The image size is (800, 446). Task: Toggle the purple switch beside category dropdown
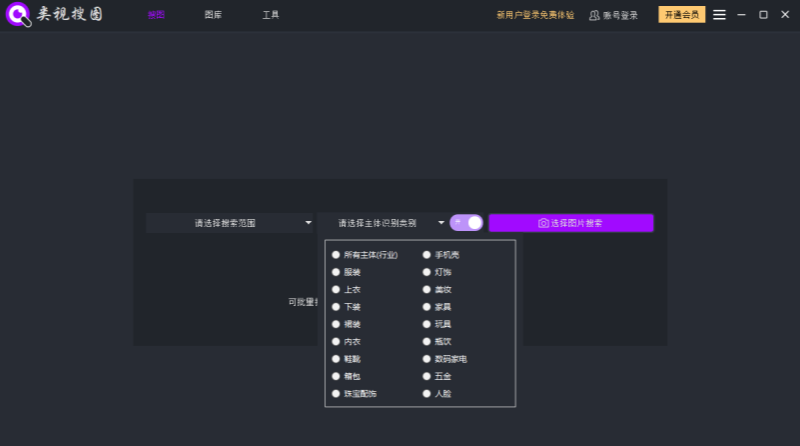point(466,223)
